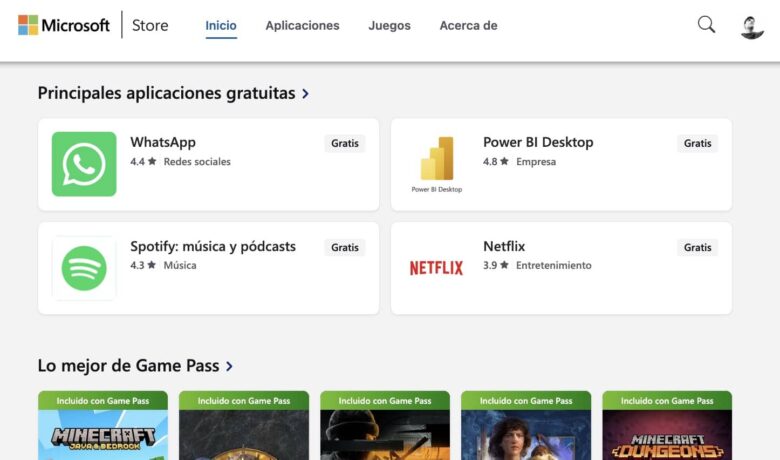Click the Entretenimiento category text
The width and height of the screenshot is (780, 460).
point(554,265)
